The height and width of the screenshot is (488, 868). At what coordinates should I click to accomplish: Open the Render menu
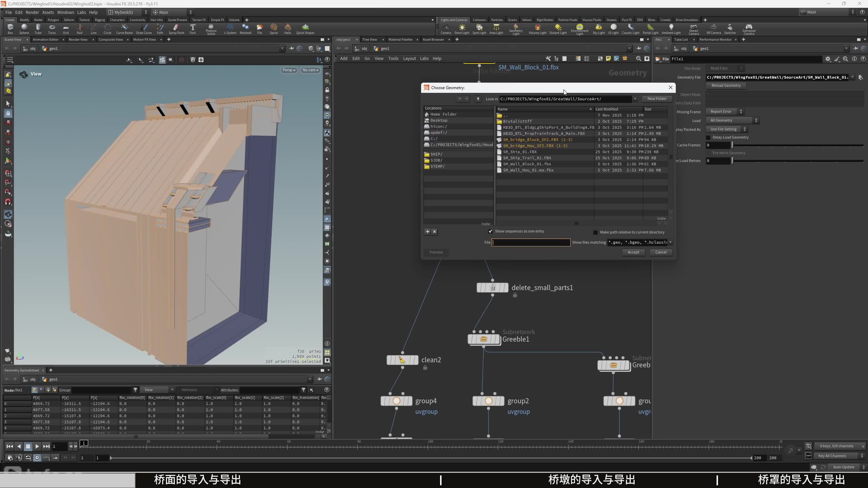coord(32,13)
